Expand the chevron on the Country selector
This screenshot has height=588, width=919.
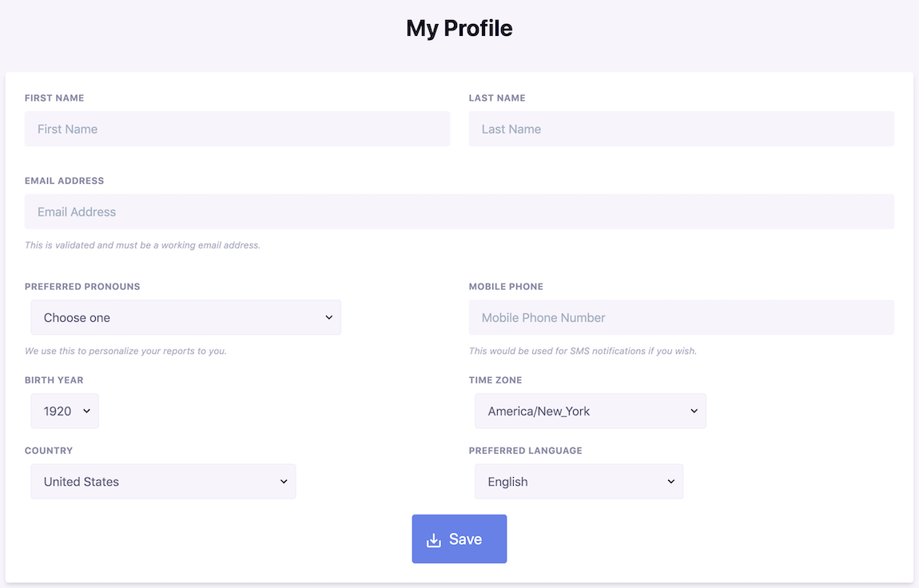click(284, 481)
